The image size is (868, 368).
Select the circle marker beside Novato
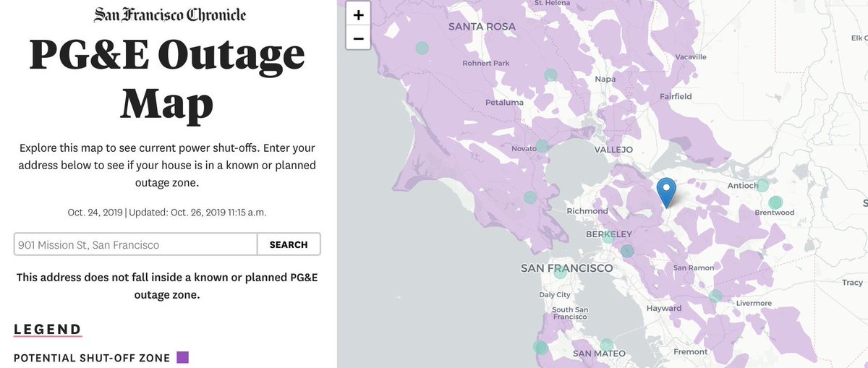pyautogui.click(x=542, y=146)
